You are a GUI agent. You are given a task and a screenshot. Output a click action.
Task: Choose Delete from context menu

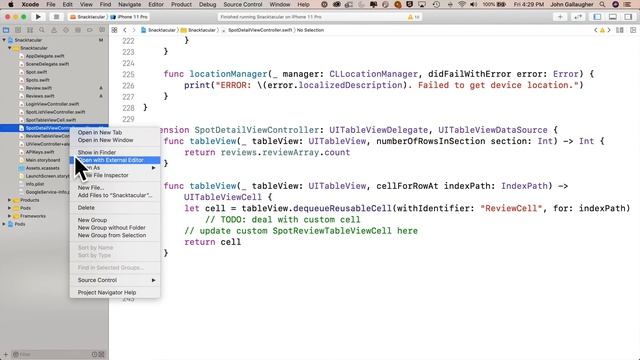(115, 207)
